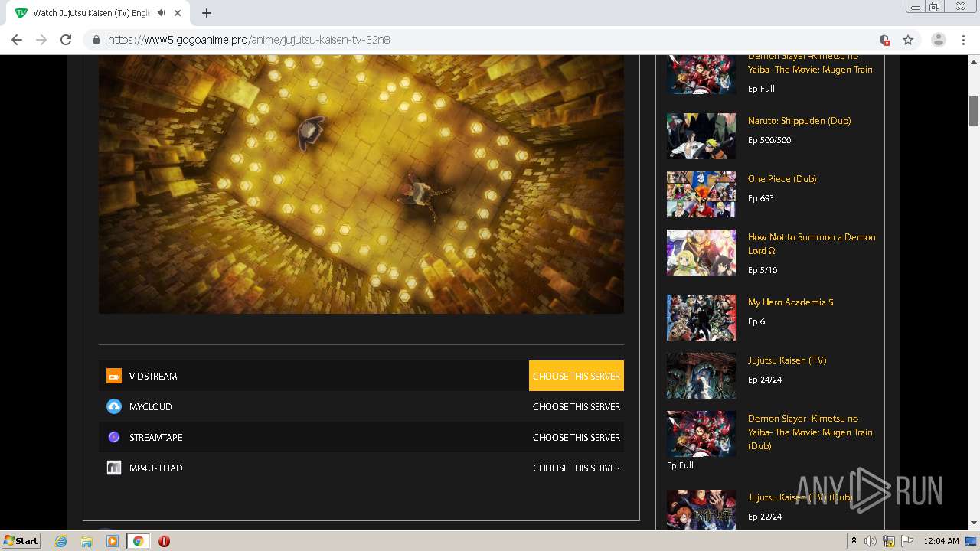
Task: Open the Chrome profile avatar
Action: 939,40
